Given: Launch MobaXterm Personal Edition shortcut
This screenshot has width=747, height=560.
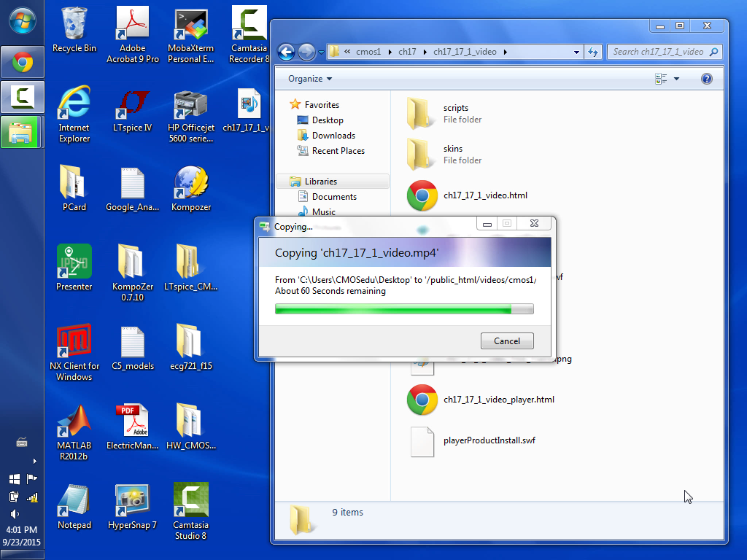Looking at the screenshot, I should (x=190, y=36).
